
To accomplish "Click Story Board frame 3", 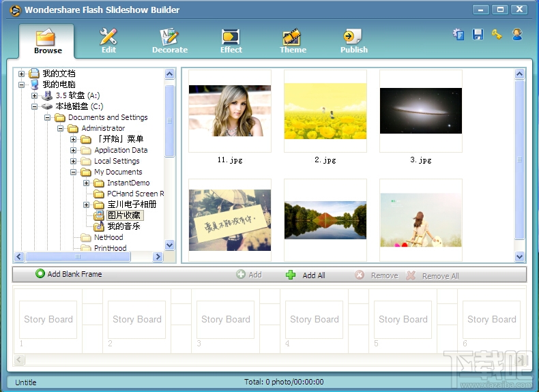I will (226, 320).
